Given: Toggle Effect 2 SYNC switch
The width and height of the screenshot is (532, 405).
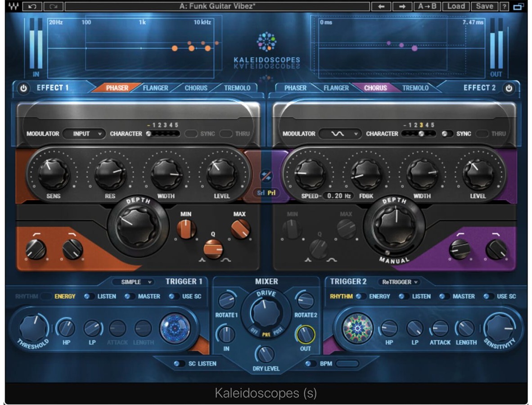Looking at the screenshot, I should (447, 134).
